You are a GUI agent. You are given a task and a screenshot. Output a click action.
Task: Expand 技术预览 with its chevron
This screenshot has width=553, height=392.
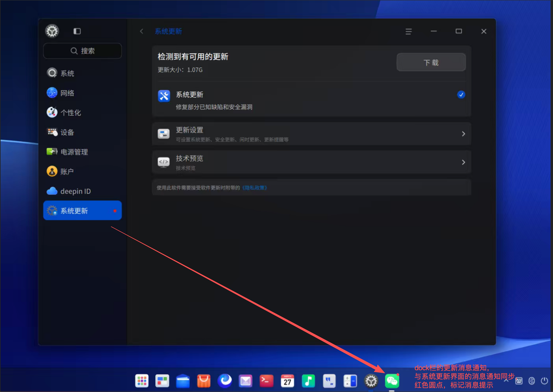click(x=463, y=162)
